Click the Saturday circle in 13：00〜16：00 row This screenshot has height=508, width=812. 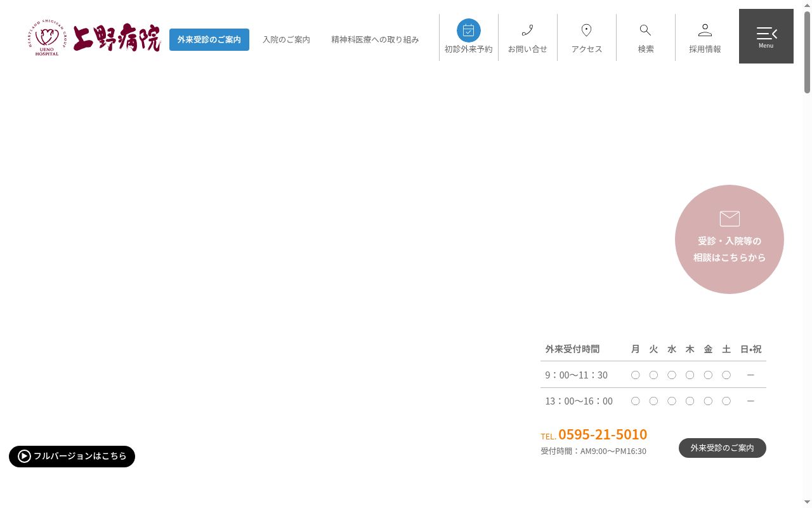point(726,401)
